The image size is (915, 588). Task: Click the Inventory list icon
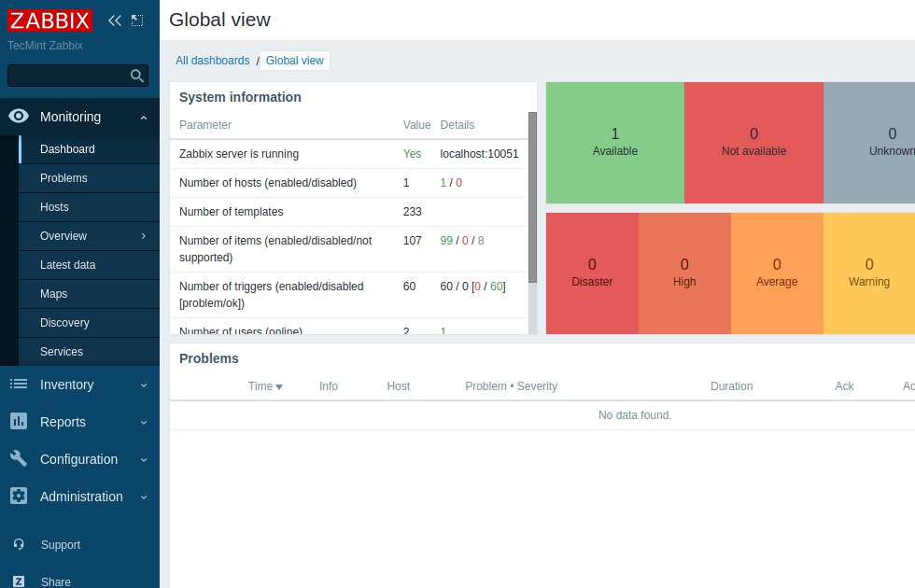(19, 384)
